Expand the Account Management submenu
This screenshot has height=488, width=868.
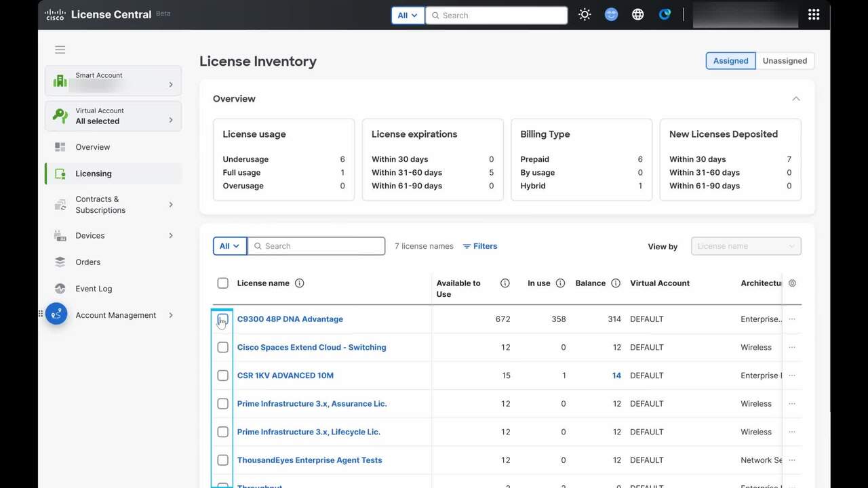point(171,315)
